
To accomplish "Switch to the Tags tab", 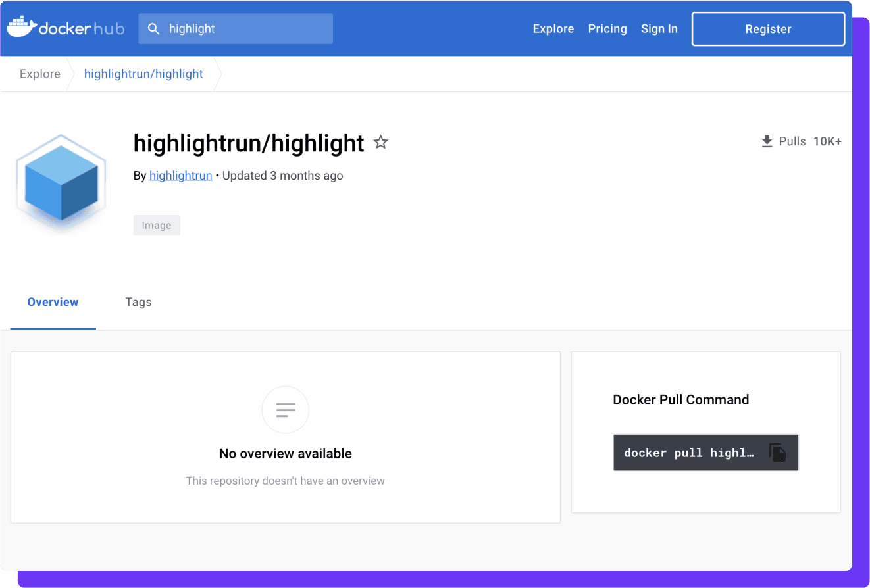I will click(x=138, y=302).
